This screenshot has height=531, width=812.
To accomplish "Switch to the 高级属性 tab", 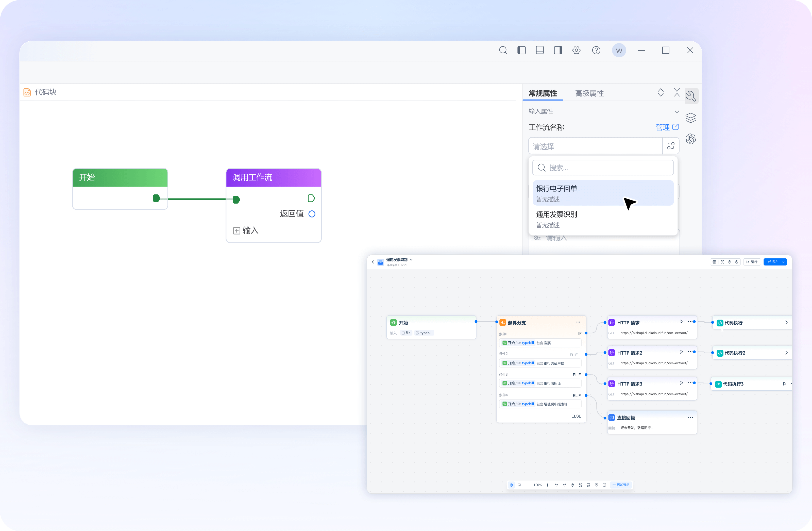I will point(589,93).
